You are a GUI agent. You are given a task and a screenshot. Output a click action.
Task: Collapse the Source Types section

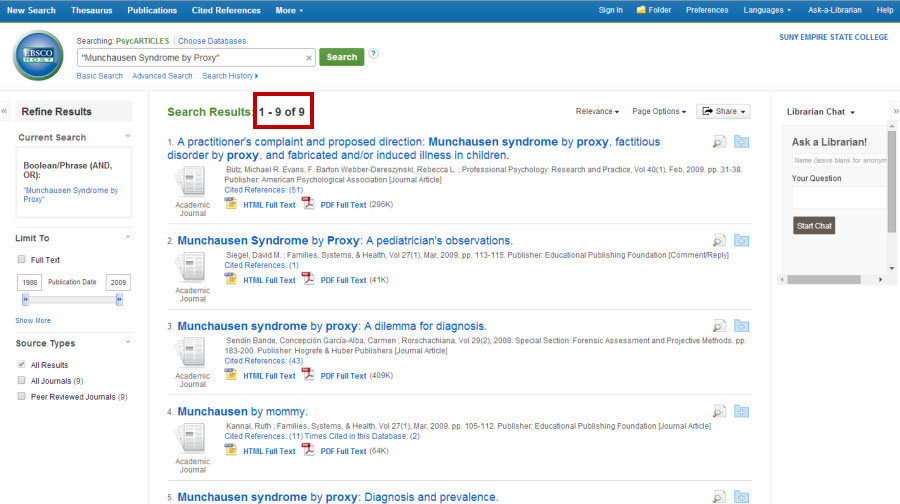click(x=128, y=342)
